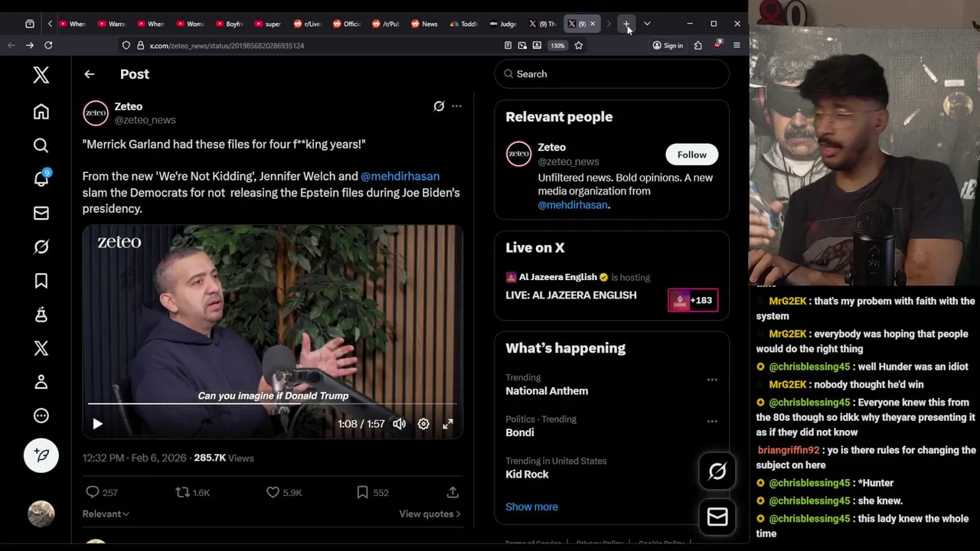Click the address bar URL
The width and height of the screenshot is (980, 551).
tap(227, 46)
